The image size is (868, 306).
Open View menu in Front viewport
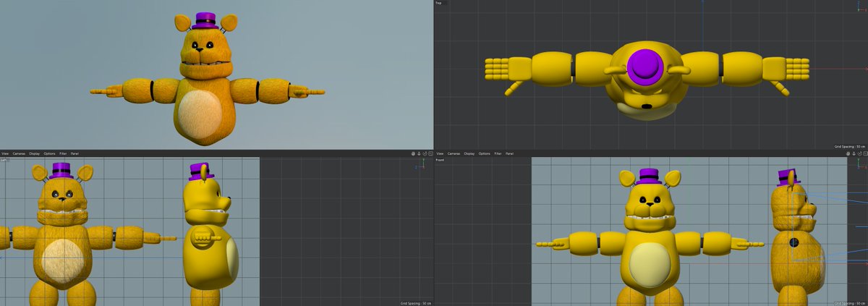[440, 153]
